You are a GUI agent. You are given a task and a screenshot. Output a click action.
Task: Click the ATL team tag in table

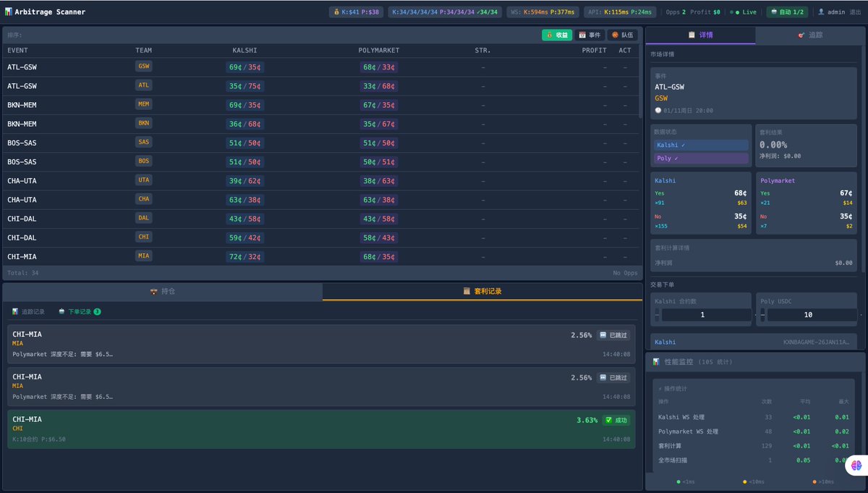click(144, 85)
